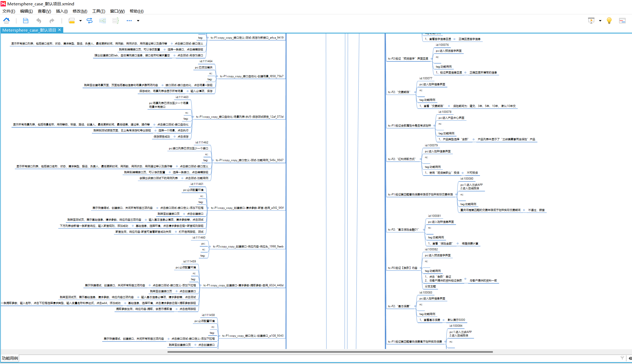This screenshot has height=364, width=632.
Task: Click the summary bracket icon
Action: click(x=115, y=21)
